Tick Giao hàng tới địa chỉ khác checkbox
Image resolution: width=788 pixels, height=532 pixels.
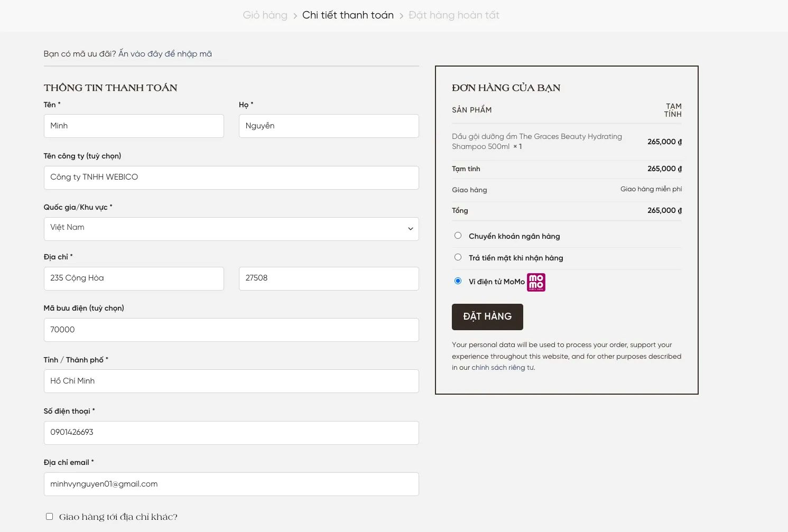(50, 517)
